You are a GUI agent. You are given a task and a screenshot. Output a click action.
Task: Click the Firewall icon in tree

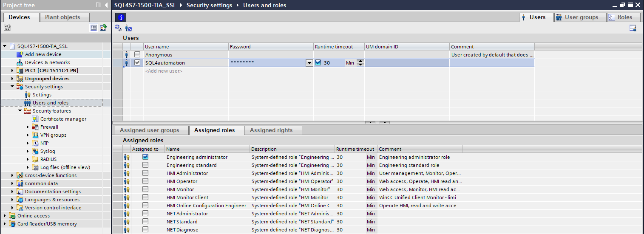click(x=35, y=127)
